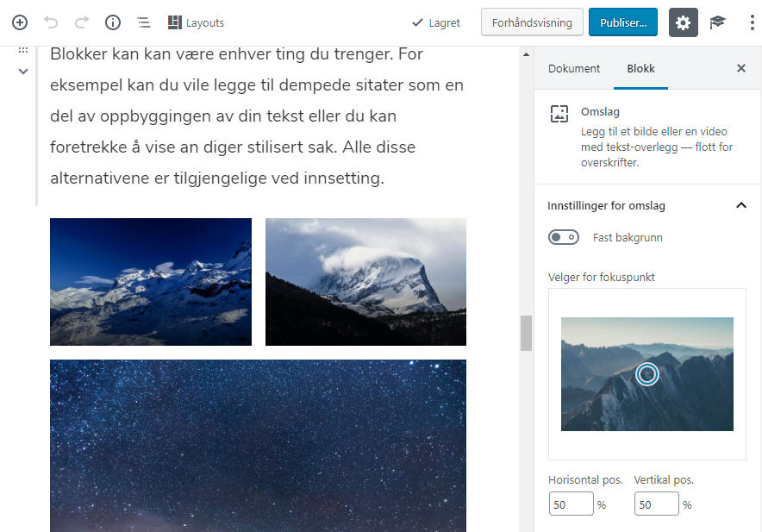Collapse Innstillinger for omslag panel

pos(740,205)
